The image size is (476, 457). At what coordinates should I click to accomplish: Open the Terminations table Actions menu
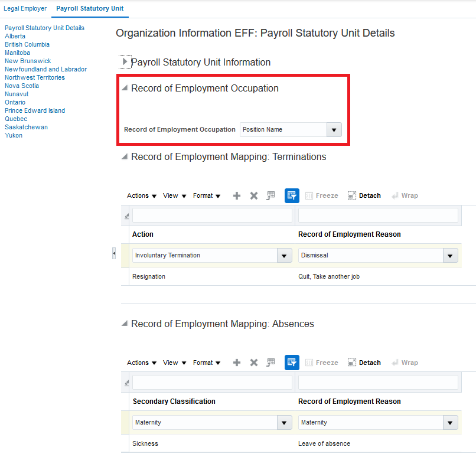pos(141,196)
